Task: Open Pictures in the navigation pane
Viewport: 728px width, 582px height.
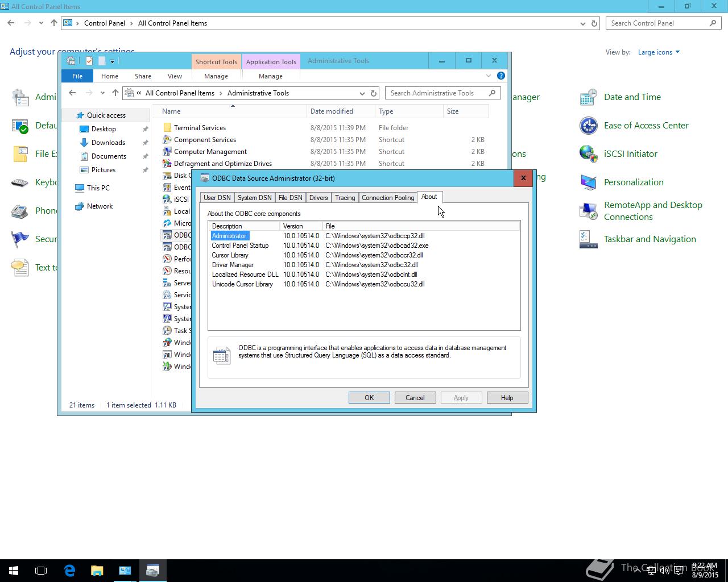Action: click(x=104, y=170)
